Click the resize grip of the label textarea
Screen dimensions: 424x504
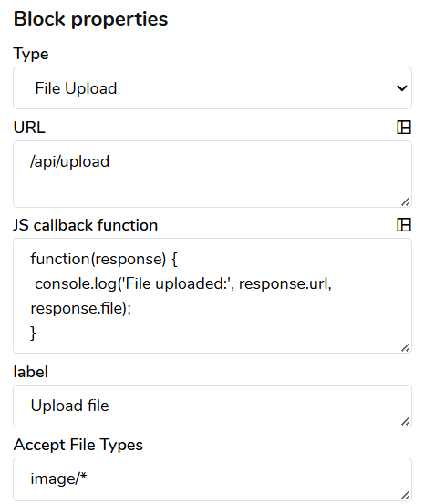[x=406, y=421]
